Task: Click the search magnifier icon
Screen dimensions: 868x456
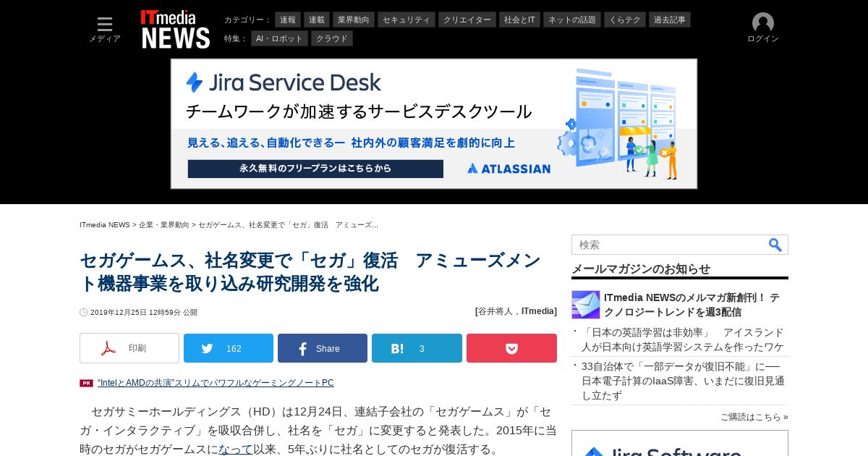Action: tap(775, 245)
